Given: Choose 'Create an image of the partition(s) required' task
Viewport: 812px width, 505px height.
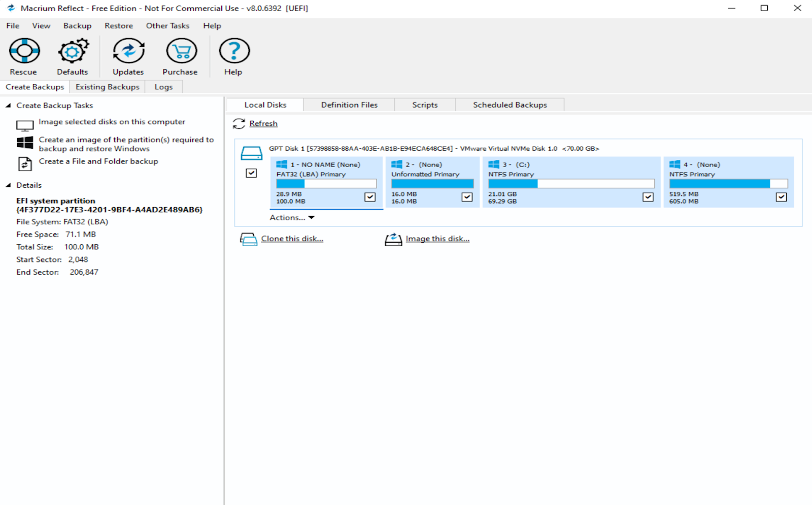Looking at the screenshot, I should click(126, 144).
